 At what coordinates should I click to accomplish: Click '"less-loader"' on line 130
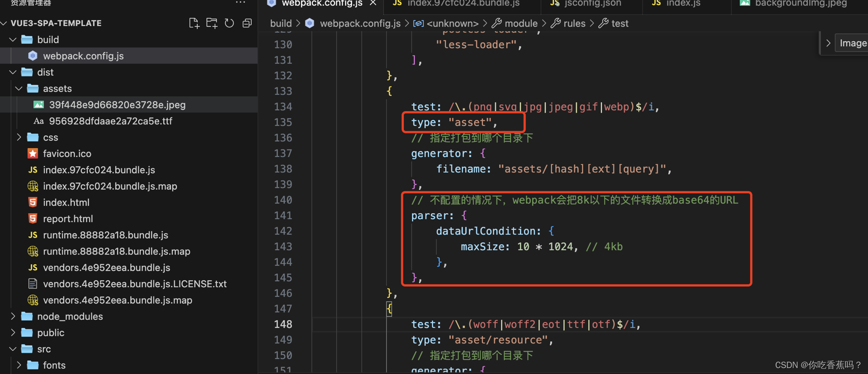(476, 44)
